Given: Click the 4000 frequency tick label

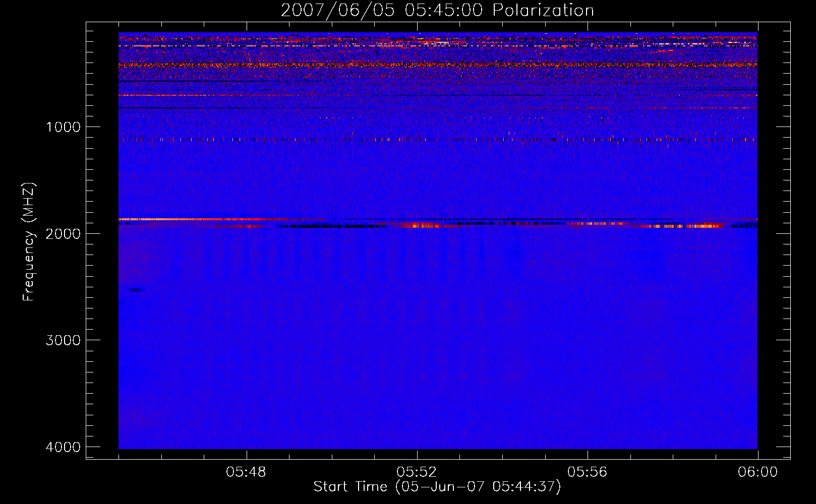Looking at the screenshot, I should click(63, 447).
